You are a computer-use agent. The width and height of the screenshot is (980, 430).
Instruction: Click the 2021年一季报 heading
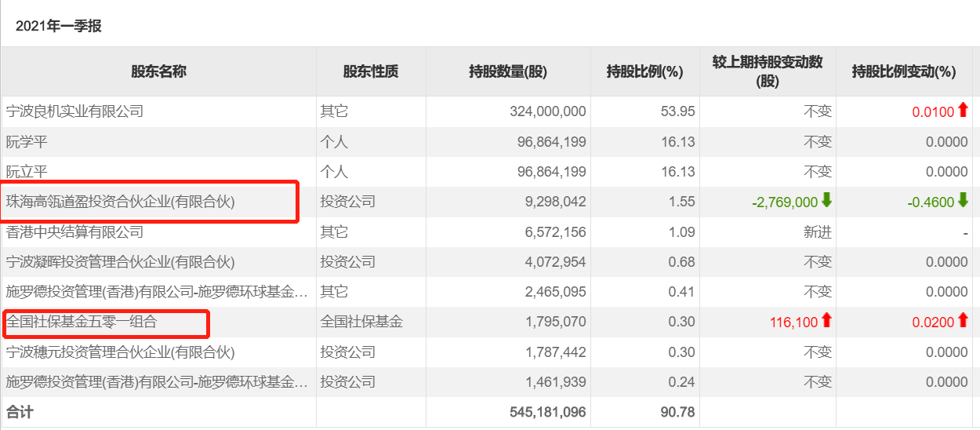[x=59, y=26]
